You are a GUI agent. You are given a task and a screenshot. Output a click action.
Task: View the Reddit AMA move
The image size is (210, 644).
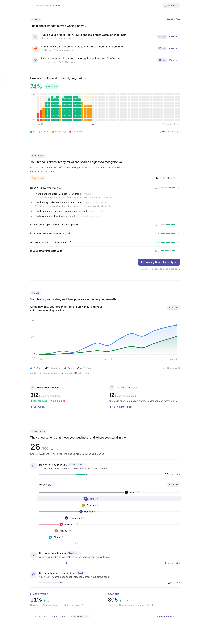click(173, 49)
